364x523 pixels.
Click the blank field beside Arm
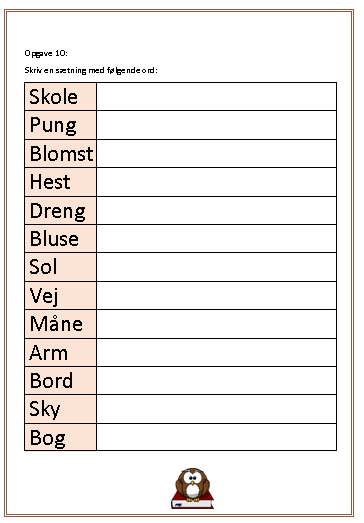[217, 352]
